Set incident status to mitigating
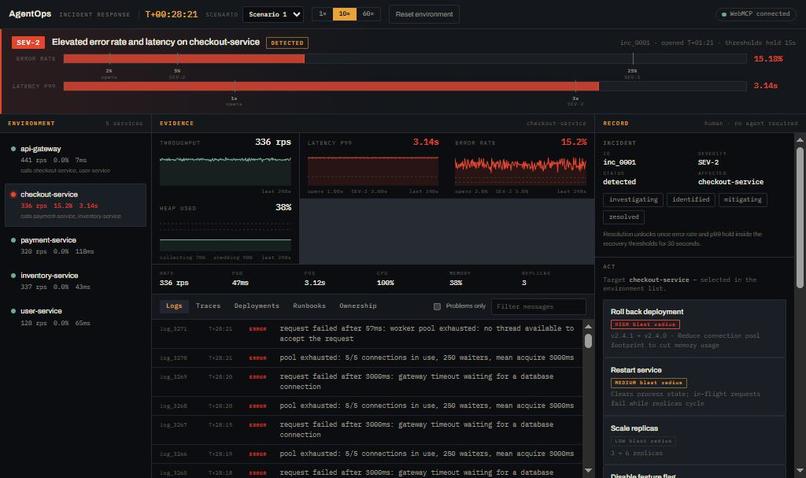 (x=743, y=199)
